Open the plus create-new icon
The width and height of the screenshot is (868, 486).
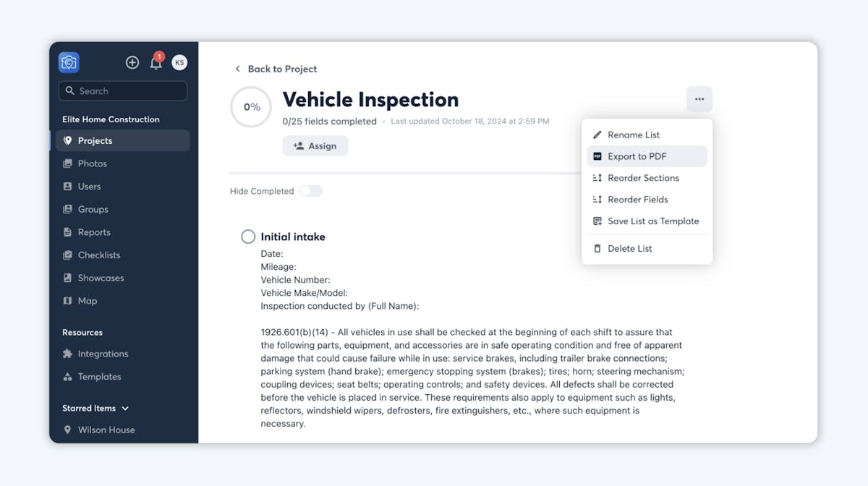point(132,63)
